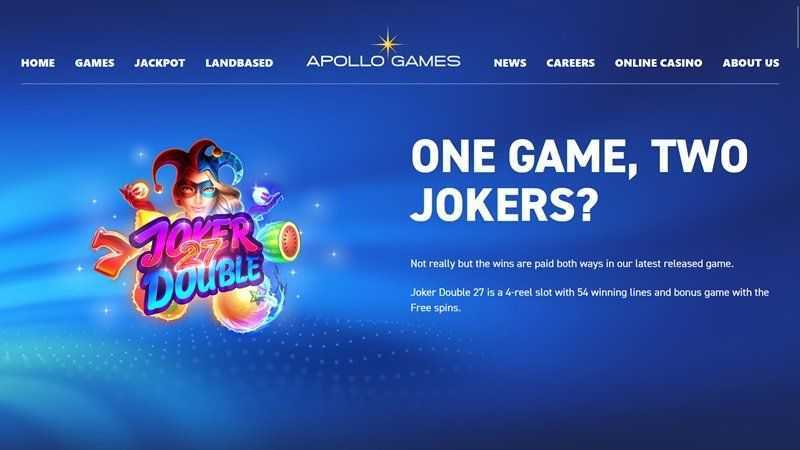The image size is (800, 450).
Task: Click the red seven symbol
Action: [112, 254]
